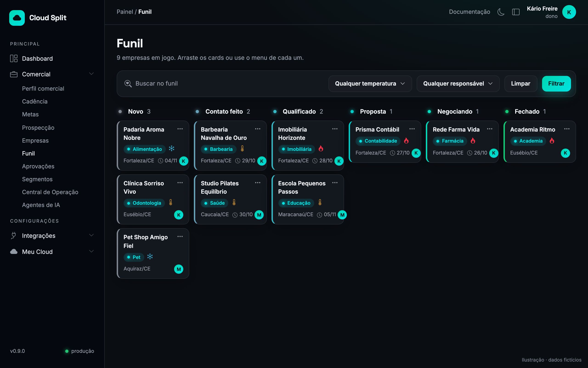Open menu dots on Prisma Contábil card

click(x=412, y=129)
